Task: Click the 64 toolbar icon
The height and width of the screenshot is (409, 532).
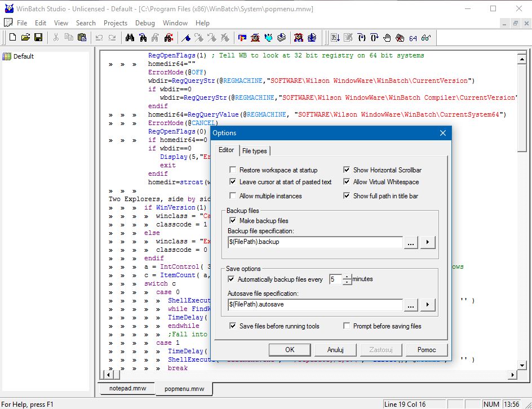Action: (413, 38)
